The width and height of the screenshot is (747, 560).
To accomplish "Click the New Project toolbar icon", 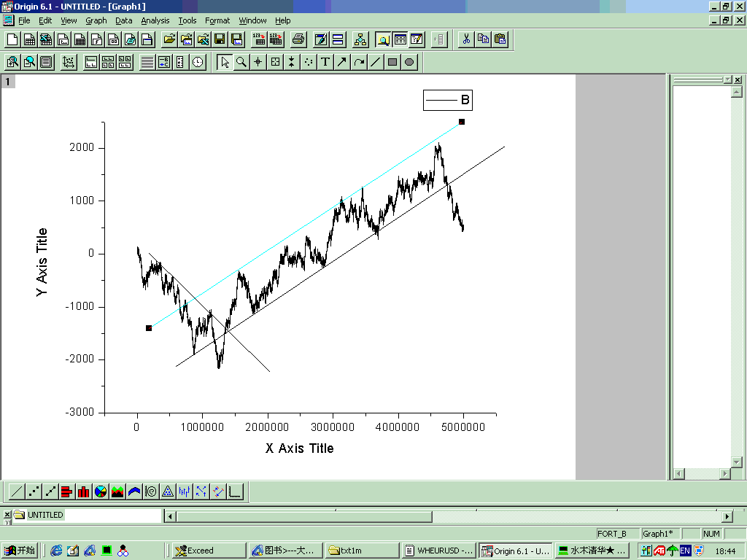I will point(13,39).
